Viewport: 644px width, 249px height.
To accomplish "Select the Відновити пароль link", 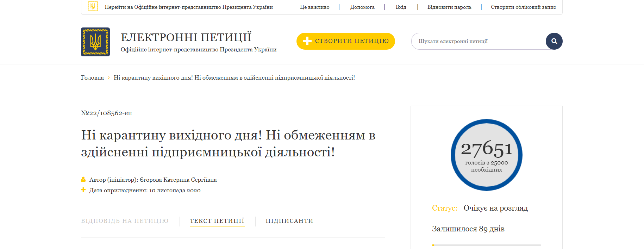I will point(449,7).
